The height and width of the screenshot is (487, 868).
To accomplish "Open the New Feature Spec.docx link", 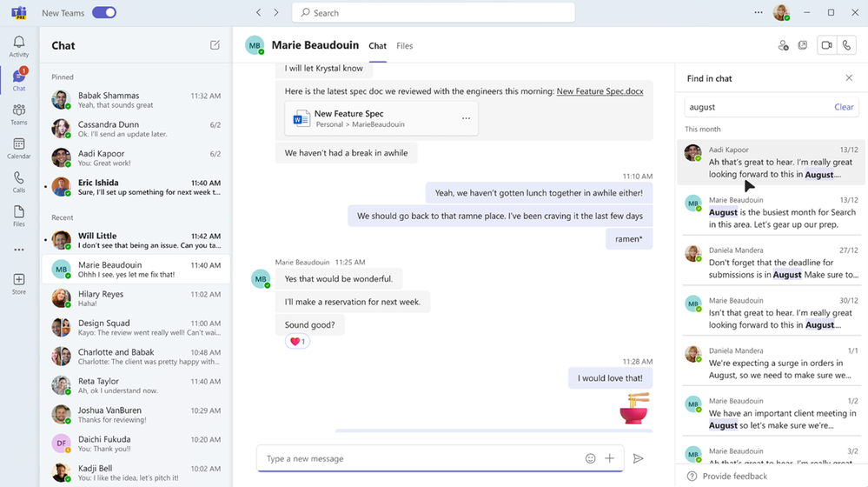I will click(x=600, y=91).
